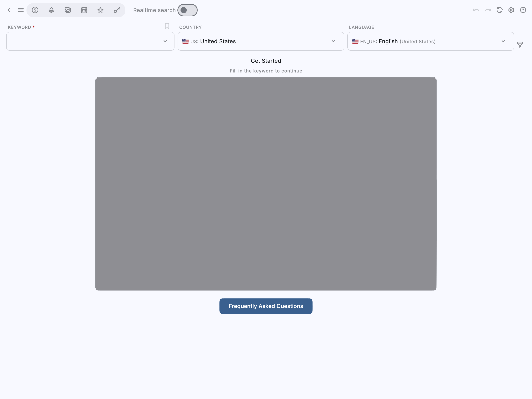The height and width of the screenshot is (399, 532).
Task: Click the dollar coin icon
Action: [35, 10]
